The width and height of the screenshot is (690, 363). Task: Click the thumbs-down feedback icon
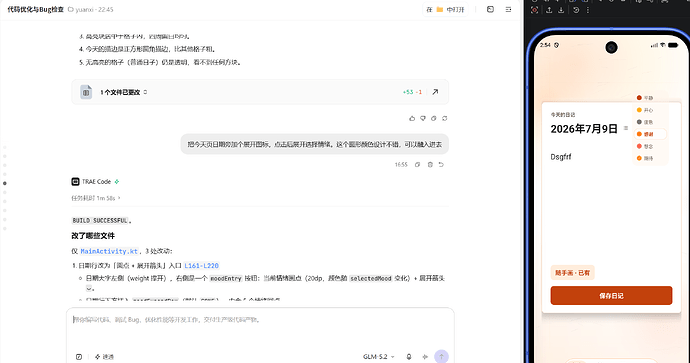(x=423, y=118)
